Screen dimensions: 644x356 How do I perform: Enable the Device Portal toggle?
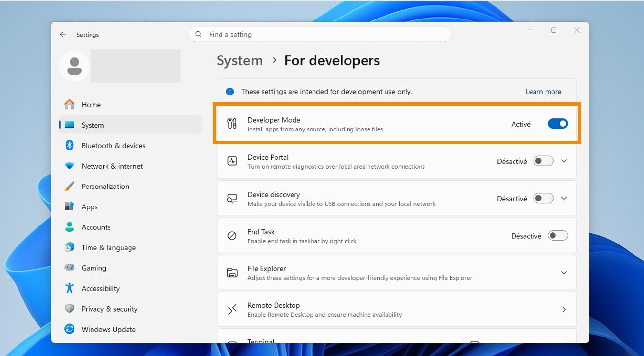click(x=544, y=161)
